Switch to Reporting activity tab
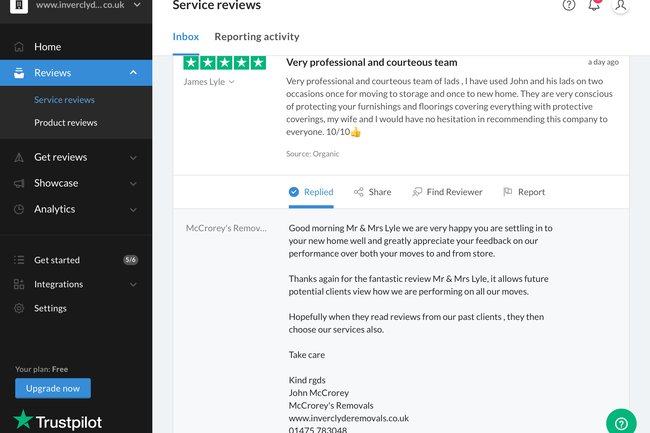The height and width of the screenshot is (433, 650). point(257,37)
